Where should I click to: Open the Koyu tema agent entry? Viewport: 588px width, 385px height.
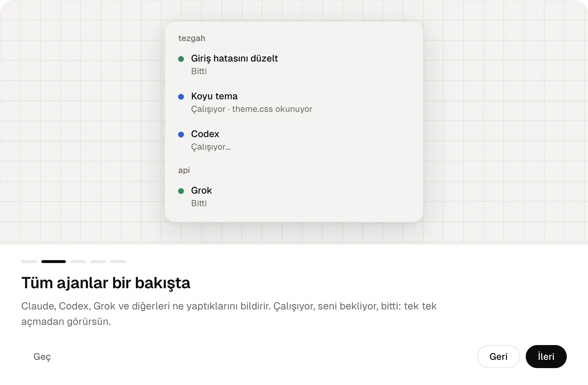[x=294, y=102]
